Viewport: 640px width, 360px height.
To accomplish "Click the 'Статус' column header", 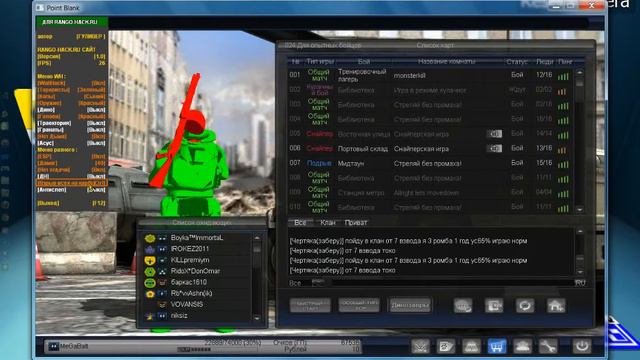I will 517,62.
